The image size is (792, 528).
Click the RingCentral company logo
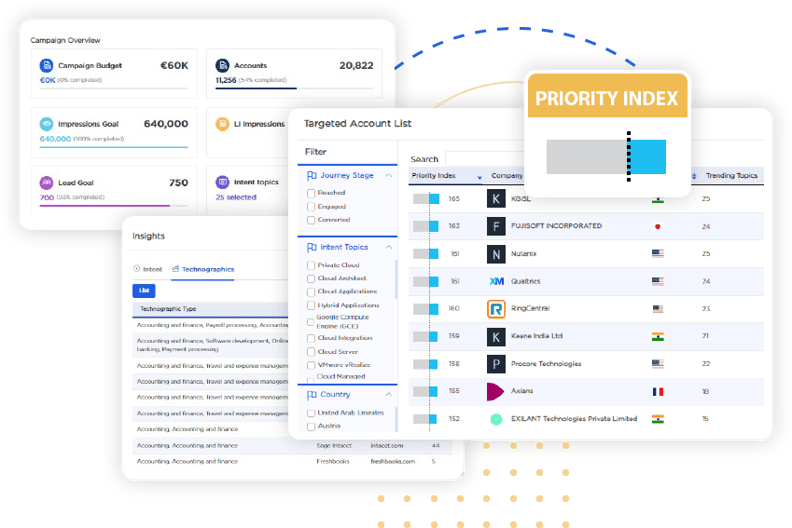[496, 309]
